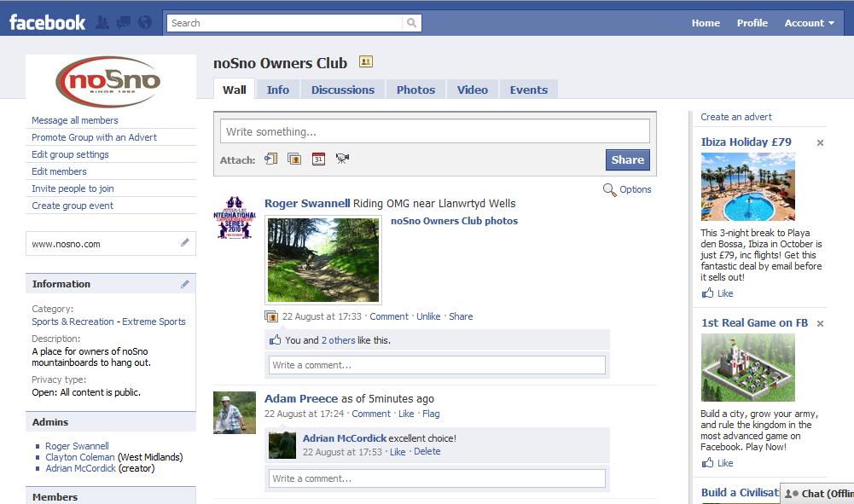Click Share link on Roger Swannell's post
Screen dimensions: 854x504
point(461,316)
